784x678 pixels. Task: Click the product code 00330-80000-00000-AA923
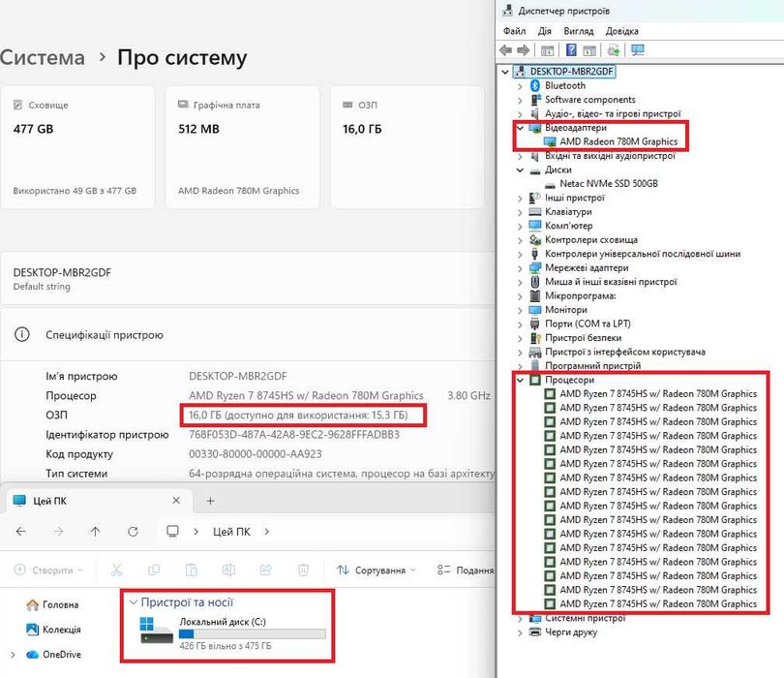coord(255,454)
